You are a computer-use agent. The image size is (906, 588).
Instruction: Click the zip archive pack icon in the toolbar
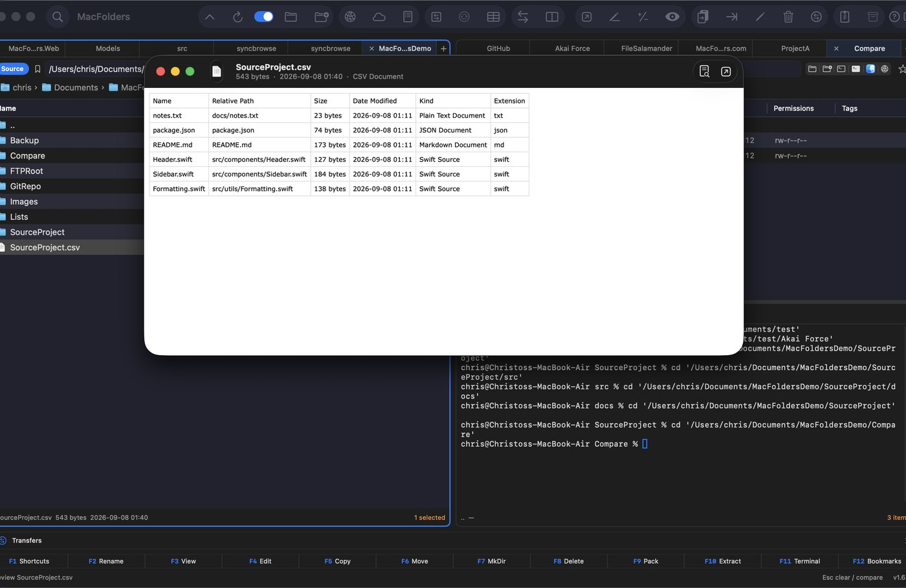click(x=845, y=17)
